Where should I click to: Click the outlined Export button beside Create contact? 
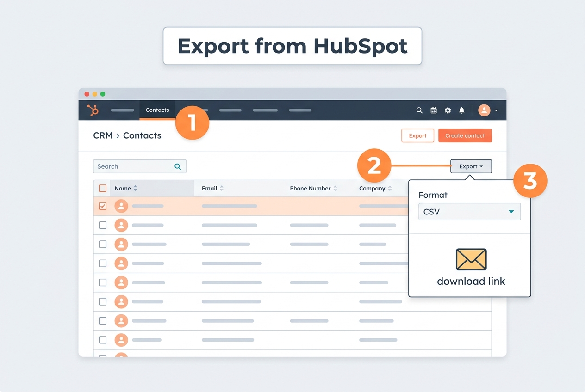[x=417, y=135]
